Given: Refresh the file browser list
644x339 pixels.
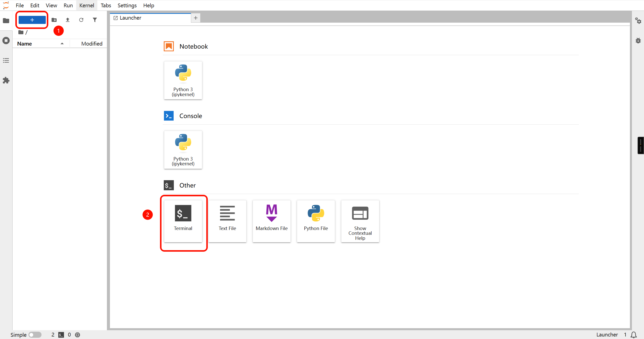Looking at the screenshot, I should click(x=81, y=20).
